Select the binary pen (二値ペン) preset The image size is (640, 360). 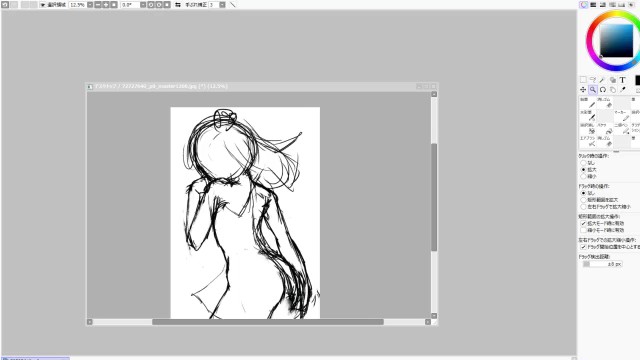click(622, 129)
